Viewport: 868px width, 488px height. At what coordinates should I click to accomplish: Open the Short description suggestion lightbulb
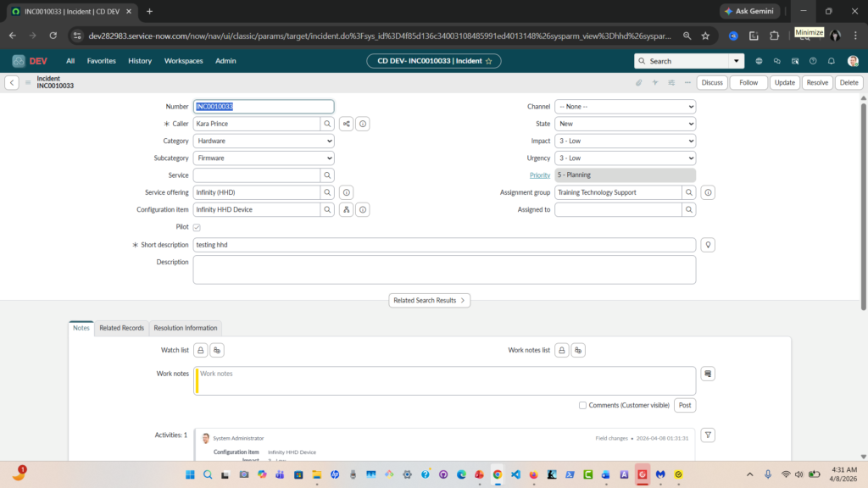pos(709,245)
